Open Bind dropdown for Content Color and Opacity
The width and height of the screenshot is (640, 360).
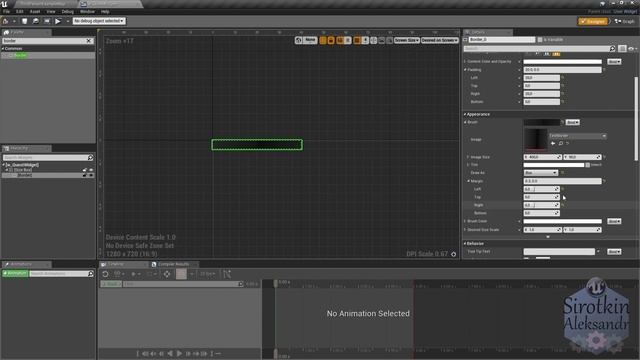(x=614, y=62)
